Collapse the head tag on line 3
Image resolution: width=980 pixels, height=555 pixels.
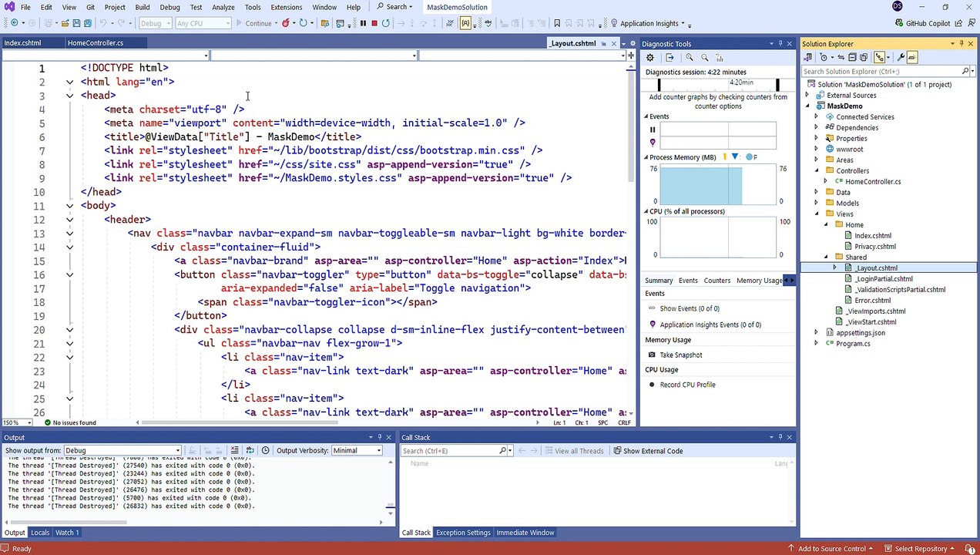click(69, 96)
